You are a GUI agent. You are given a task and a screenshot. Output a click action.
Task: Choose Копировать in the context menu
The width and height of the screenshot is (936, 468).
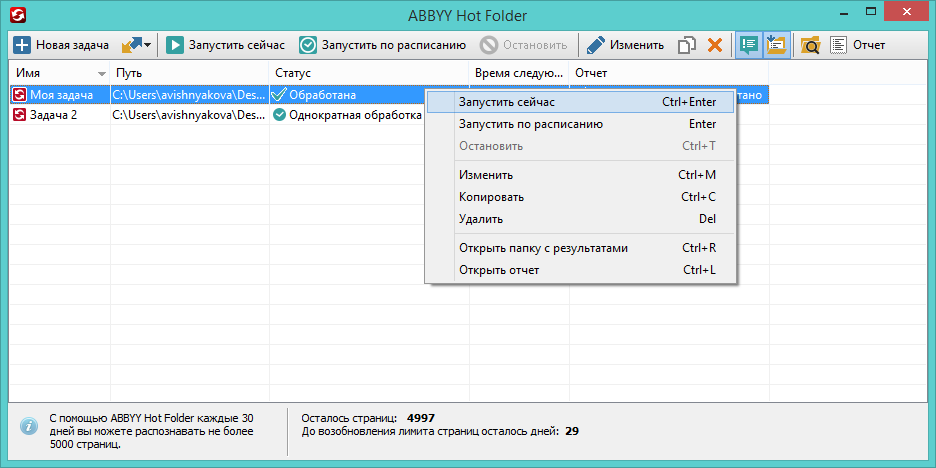tap(580, 197)
